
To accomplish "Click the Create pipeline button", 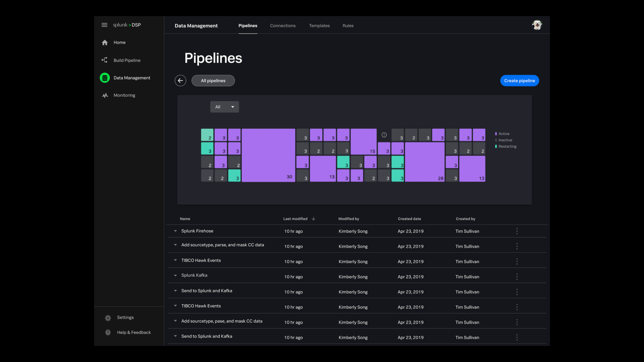I will [519, 81].
